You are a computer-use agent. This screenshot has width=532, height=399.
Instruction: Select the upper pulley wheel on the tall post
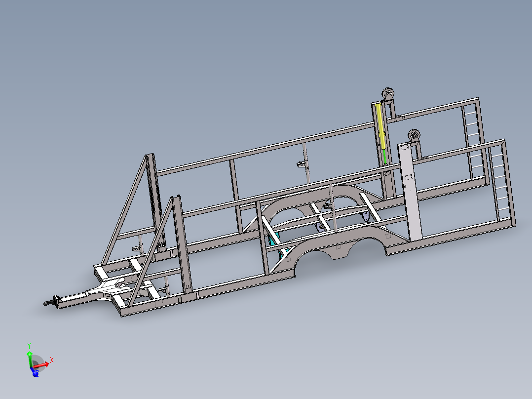pyautogui.click(x=387, y=94)
